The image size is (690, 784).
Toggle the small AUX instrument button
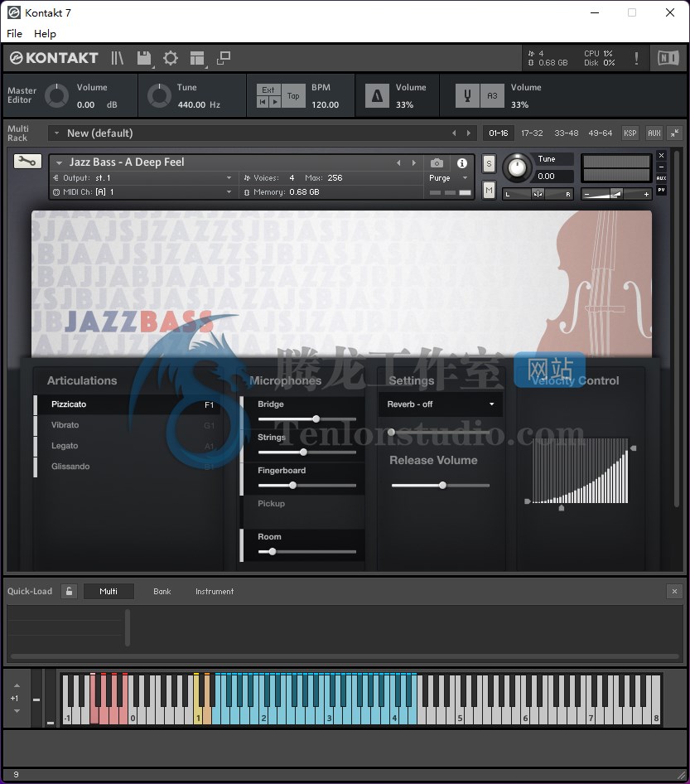pos(661,178)
